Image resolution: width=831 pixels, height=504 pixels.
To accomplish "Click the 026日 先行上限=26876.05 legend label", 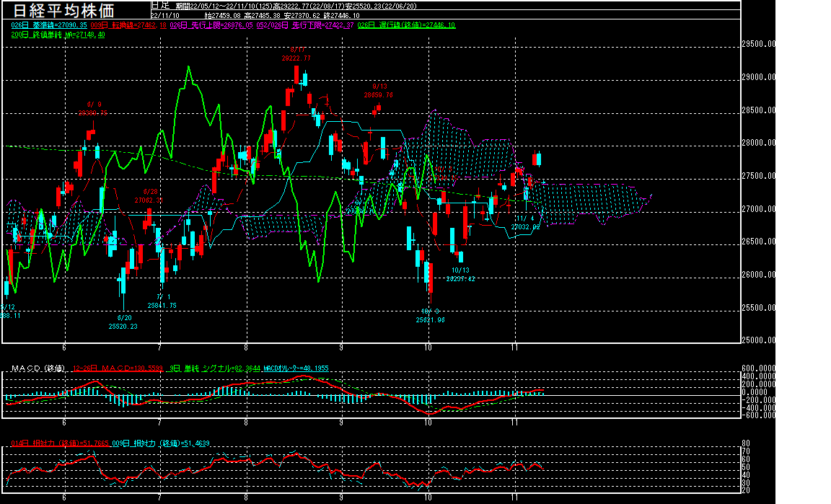I will [211, 25].
